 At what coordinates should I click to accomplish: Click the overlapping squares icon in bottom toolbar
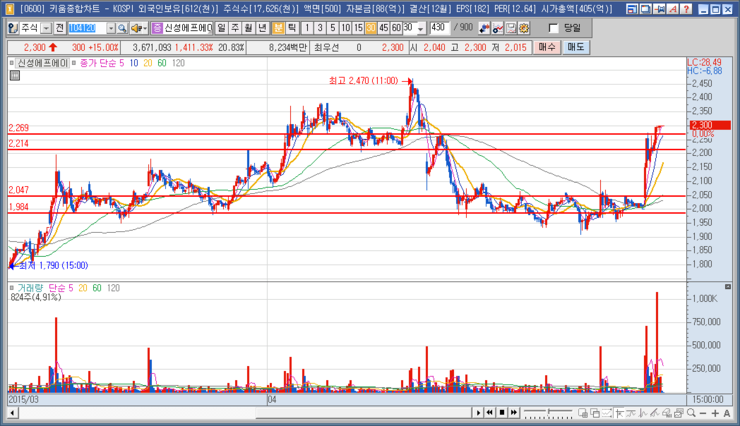click(x=595, y=413)
